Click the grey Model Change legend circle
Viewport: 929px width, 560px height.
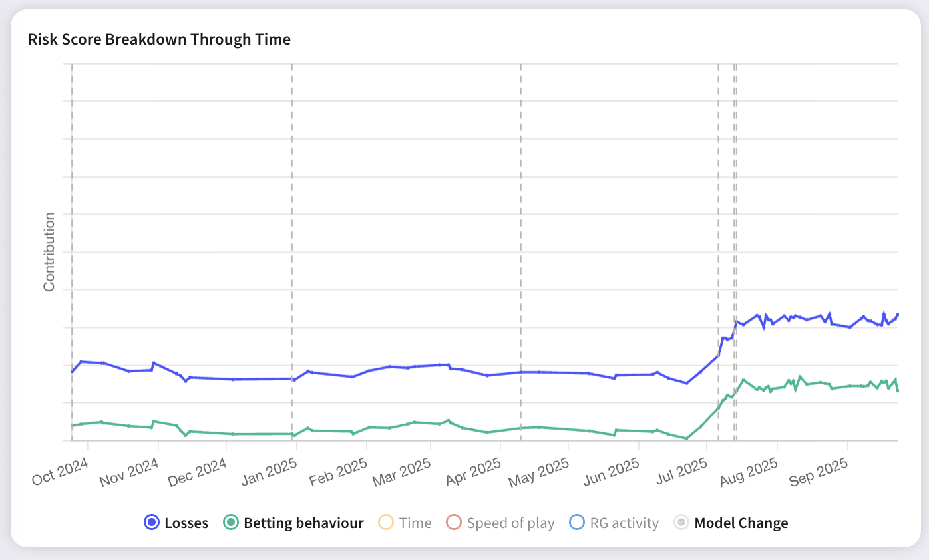tap(681, 523)
